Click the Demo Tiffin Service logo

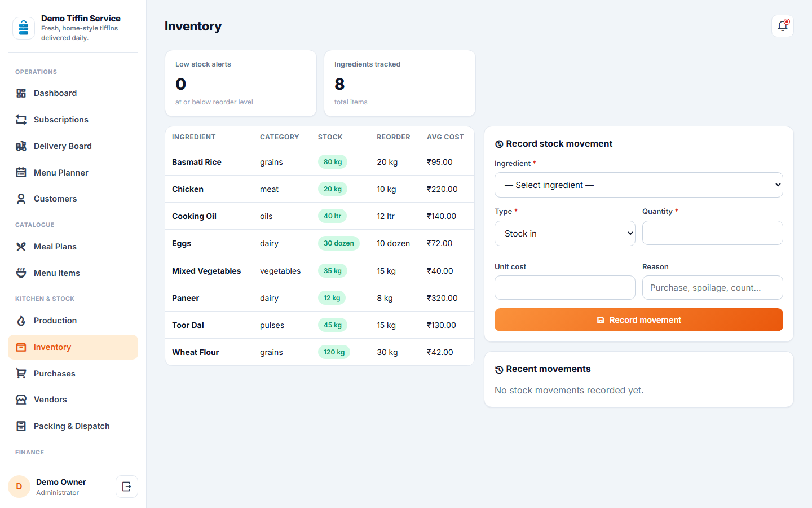point(24,28)
